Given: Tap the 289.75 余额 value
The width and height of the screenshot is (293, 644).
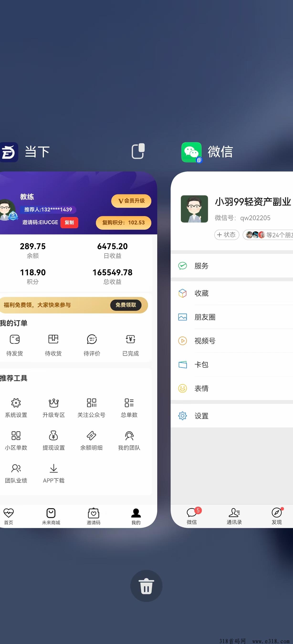Looking at the screenshot, I should pos(33,246).
